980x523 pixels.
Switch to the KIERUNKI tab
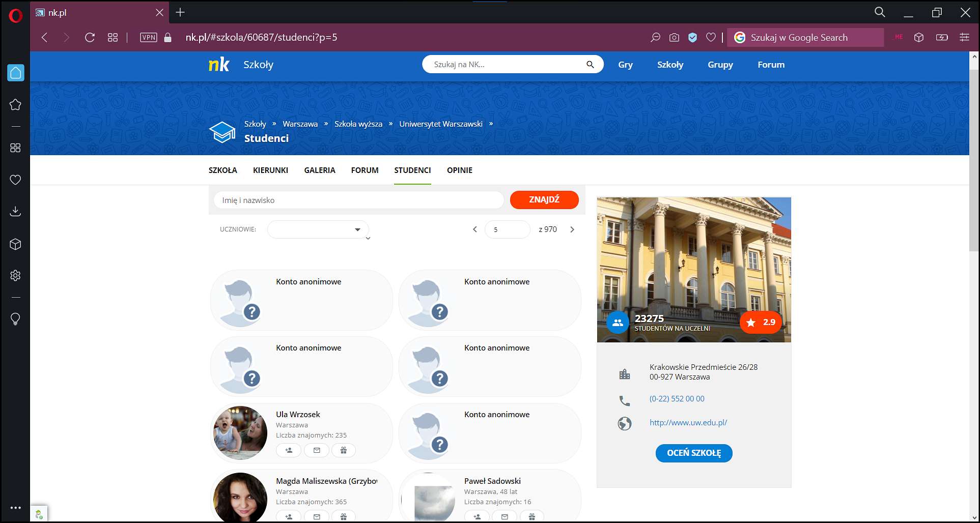click(x=270, y=170)
